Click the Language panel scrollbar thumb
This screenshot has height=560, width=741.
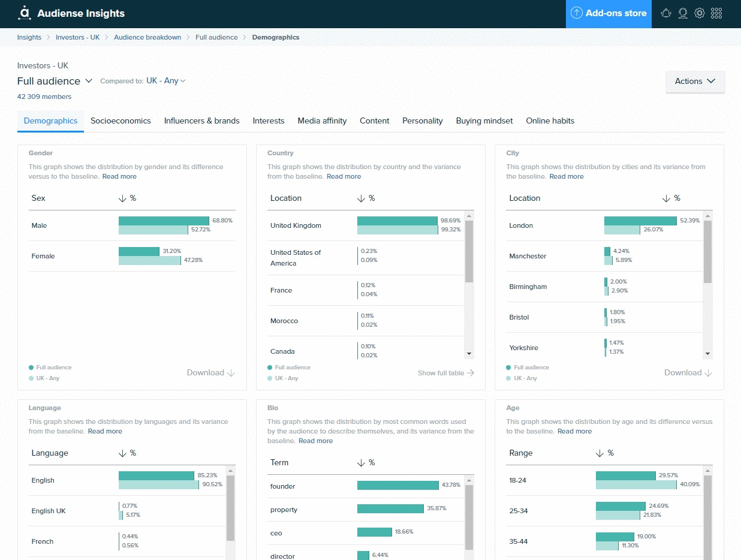231,508
